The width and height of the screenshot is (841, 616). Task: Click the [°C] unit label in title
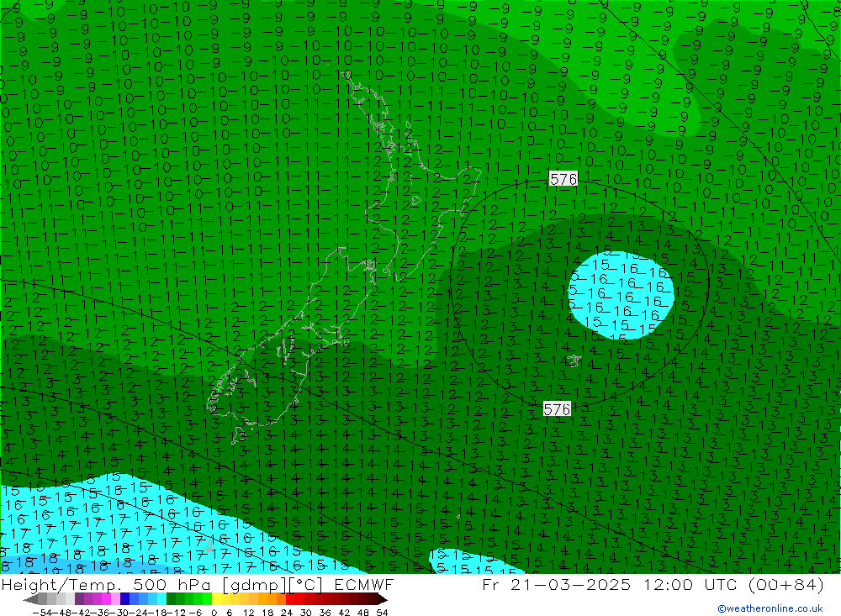point(305,584)
